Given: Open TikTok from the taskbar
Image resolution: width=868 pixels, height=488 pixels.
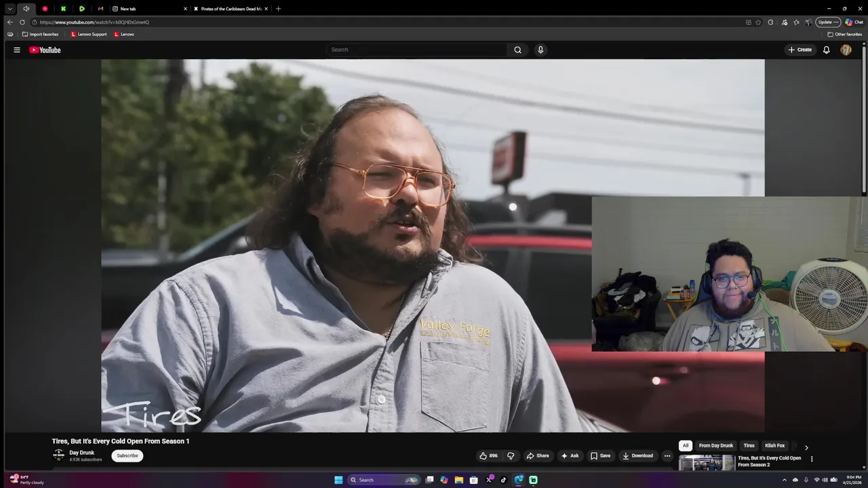Looking at the screenshot, I should tap(503, 480).
